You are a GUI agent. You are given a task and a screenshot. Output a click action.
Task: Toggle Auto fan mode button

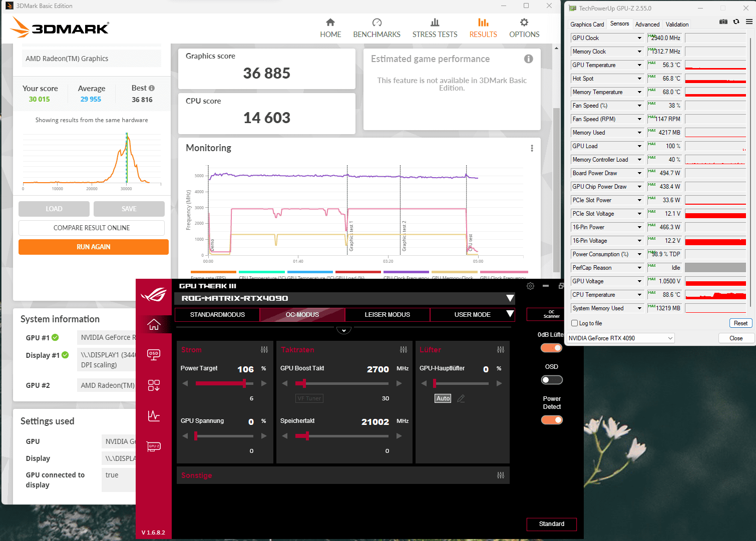pos(443,398)
